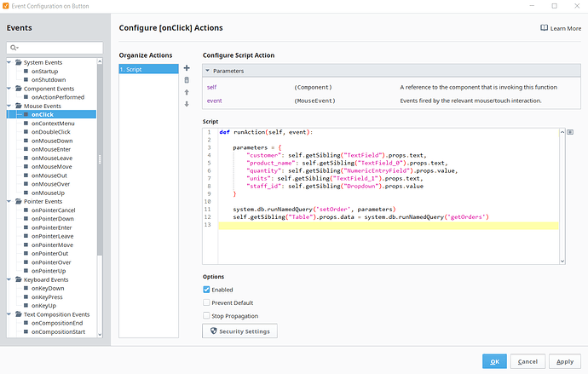This screenshot has height=374, width=588.
Task: Open Security Settings
Action: pyautogui.click(x=239, y=331)
